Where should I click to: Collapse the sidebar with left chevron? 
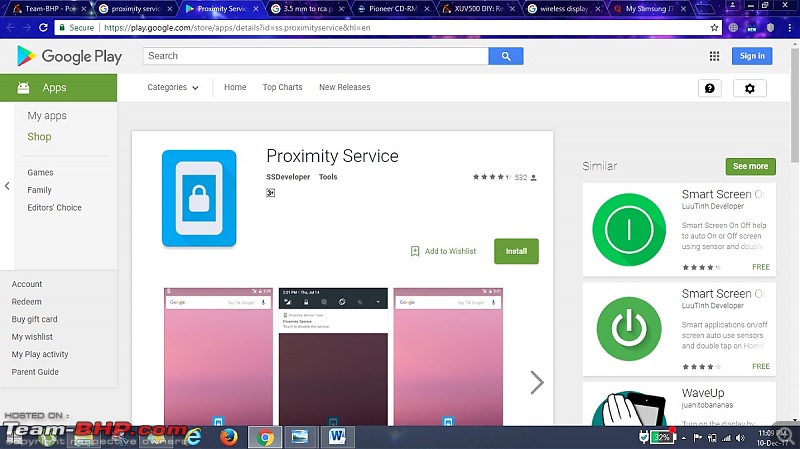click(7, 186)
